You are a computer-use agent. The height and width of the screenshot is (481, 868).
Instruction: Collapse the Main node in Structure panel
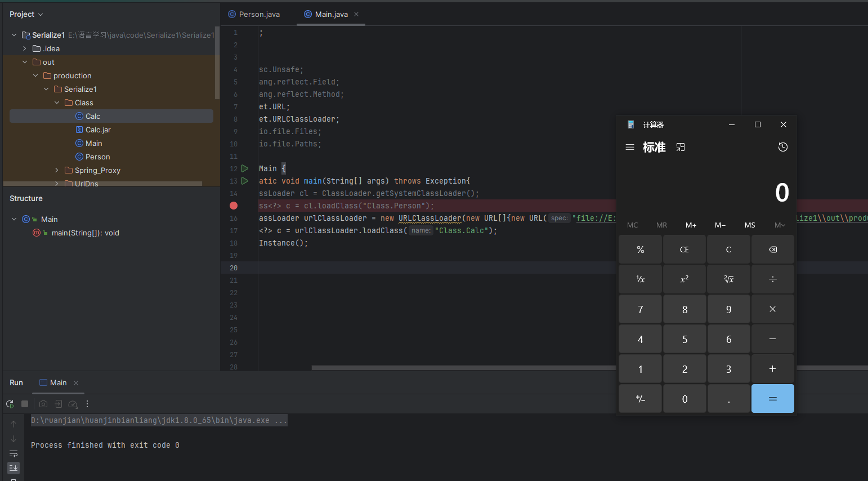(x=14, y=219)
